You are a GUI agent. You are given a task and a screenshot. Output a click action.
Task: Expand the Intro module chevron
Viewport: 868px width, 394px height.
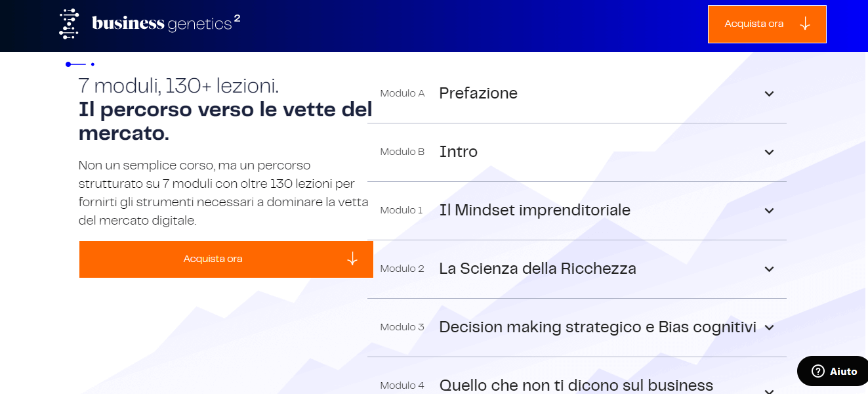pyautogui.click(x=770, y=152)
